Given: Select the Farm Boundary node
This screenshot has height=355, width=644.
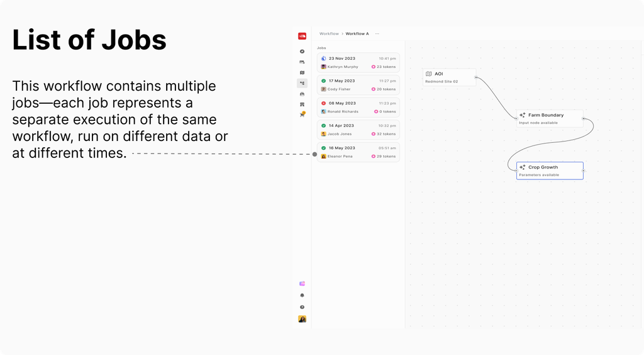Looking at the screenshot, I should click(550, 118).
